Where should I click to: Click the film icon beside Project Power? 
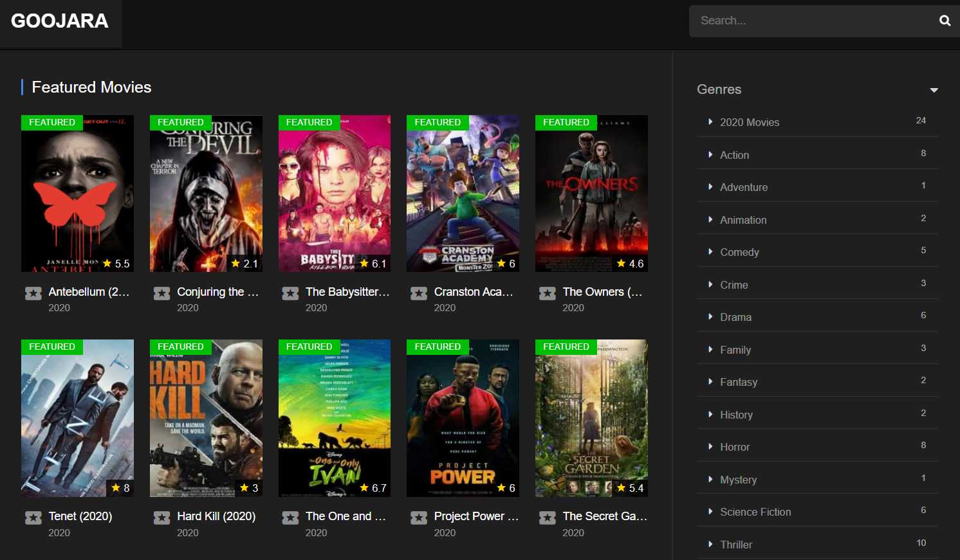pos(419,518)
